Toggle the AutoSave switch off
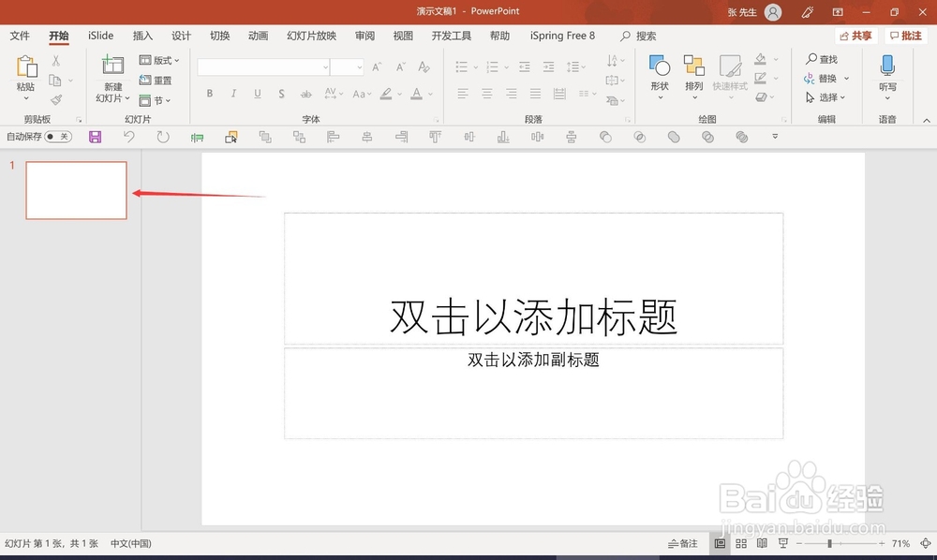 (x=58, y=137)
